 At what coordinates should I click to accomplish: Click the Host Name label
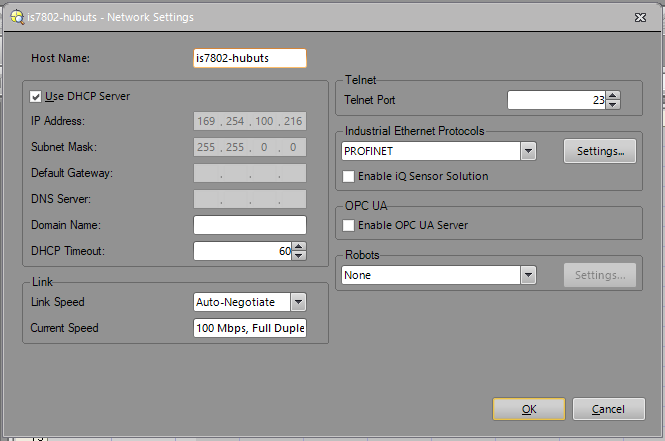(x=60, y=58)
